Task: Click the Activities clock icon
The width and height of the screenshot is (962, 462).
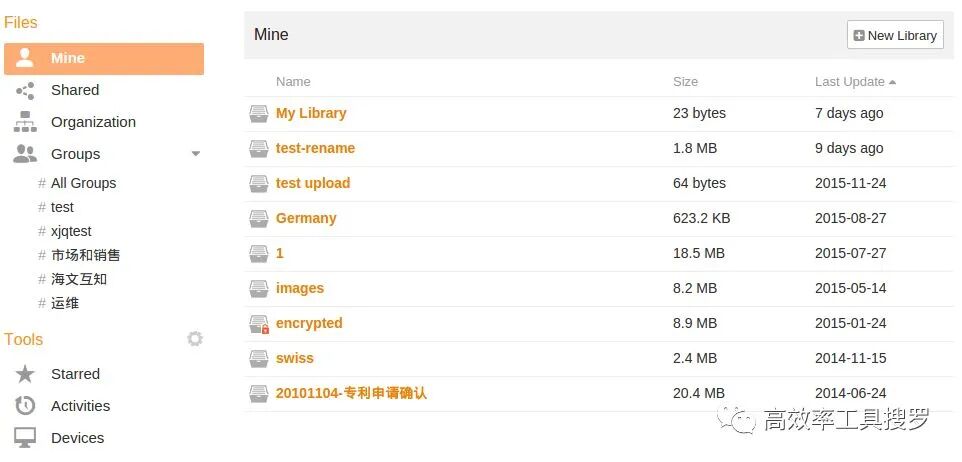Action: (25, 406)
